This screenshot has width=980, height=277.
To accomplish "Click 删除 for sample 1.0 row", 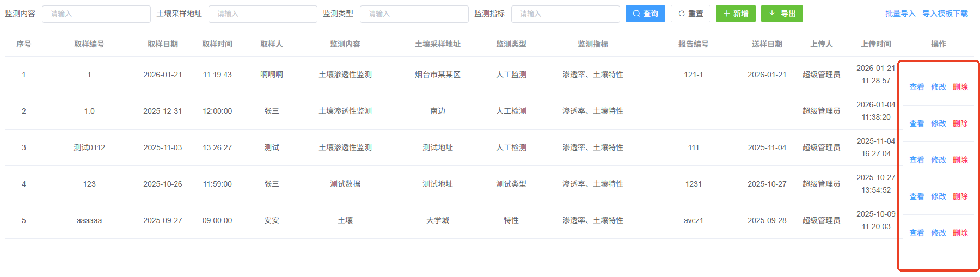I will click(960, 124).
